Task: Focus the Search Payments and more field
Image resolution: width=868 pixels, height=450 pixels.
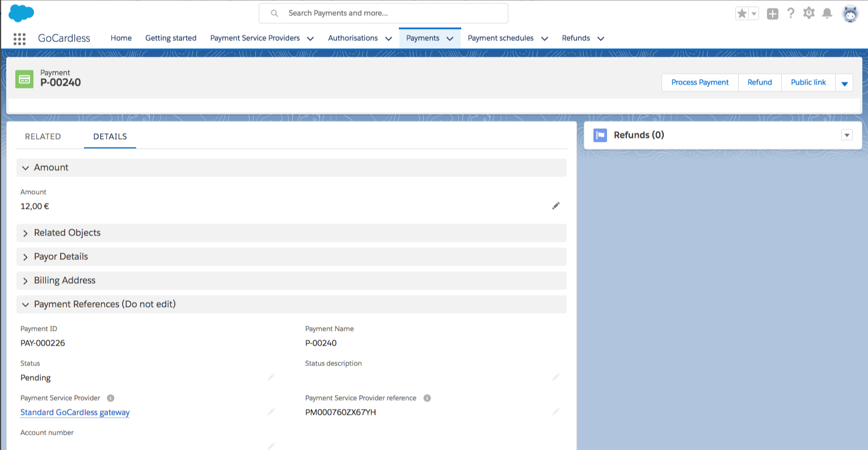Action: click(384, 13)
